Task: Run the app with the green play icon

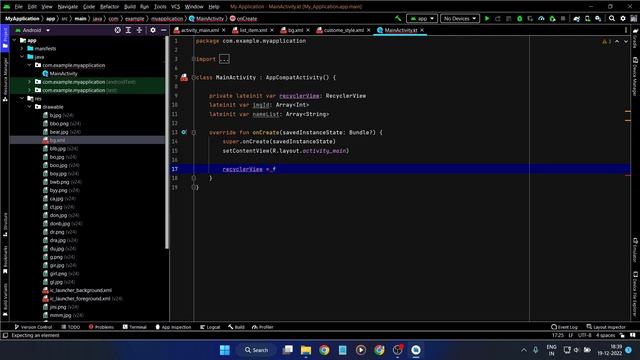Action: point(487,18)
